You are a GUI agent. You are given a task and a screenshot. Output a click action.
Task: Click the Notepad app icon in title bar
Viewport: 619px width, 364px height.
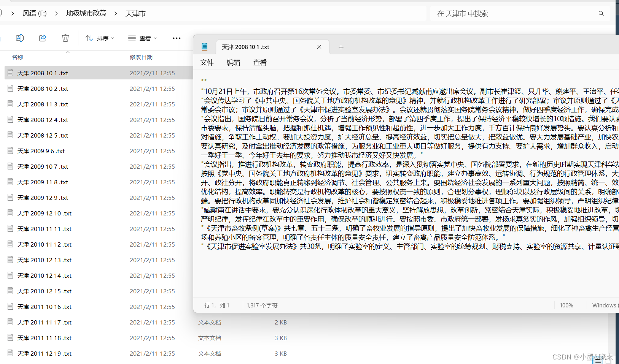click(204, 47)
